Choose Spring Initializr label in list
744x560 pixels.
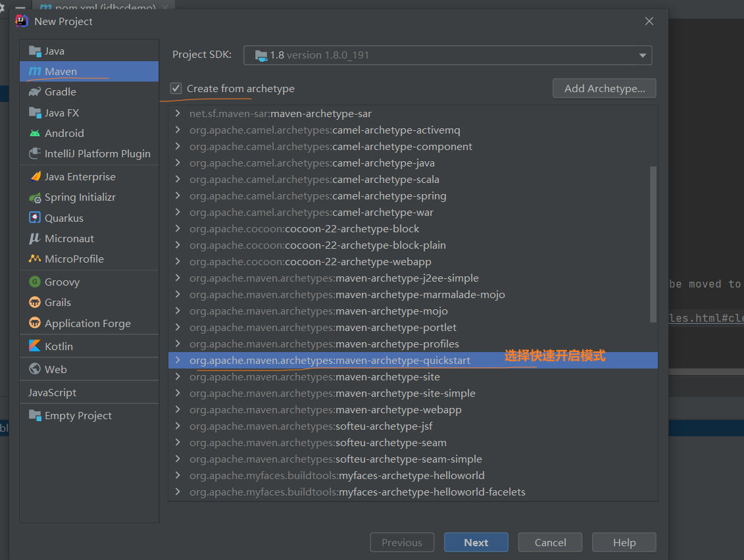tap(80, 197)
